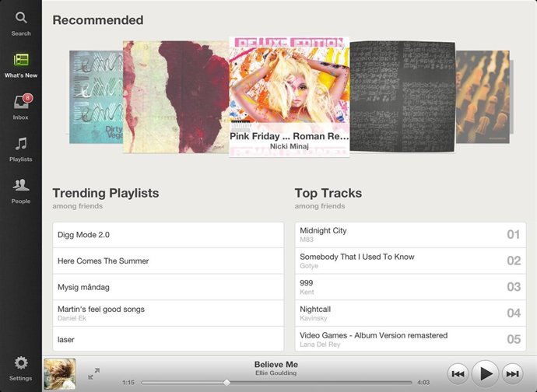Click the Believe Me song title
Viewport: 537px width, 392px height.
pos(276,364)
